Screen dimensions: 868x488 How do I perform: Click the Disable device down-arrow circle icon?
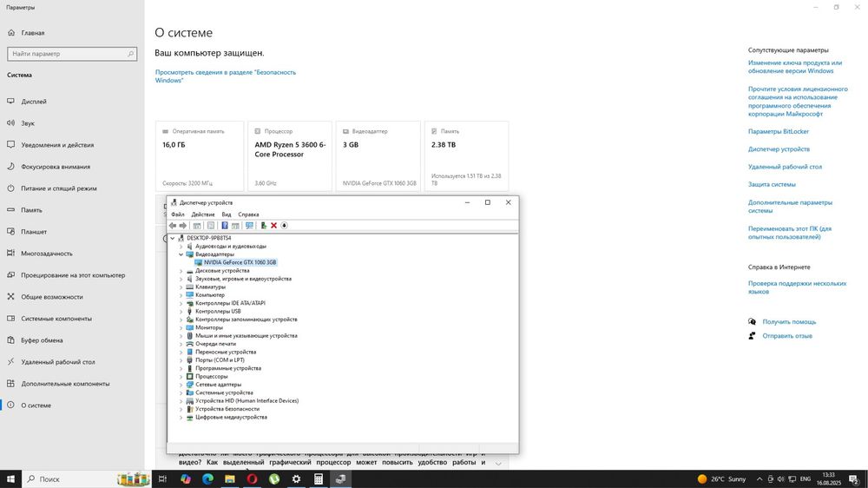(x=284, y=226)
